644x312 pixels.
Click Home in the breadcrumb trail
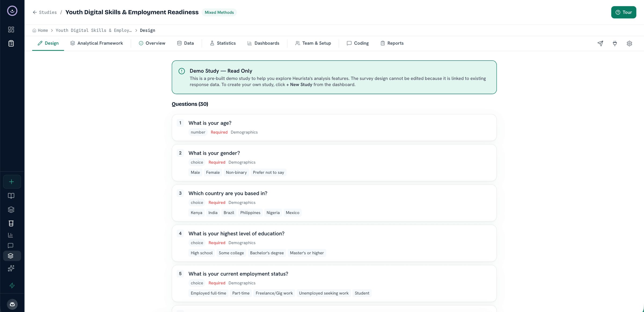[43, 31]
